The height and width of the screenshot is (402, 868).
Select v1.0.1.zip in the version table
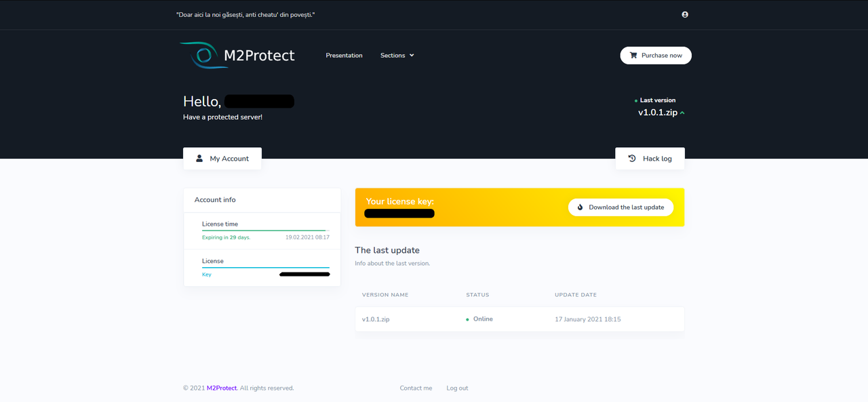click(376, 319)
